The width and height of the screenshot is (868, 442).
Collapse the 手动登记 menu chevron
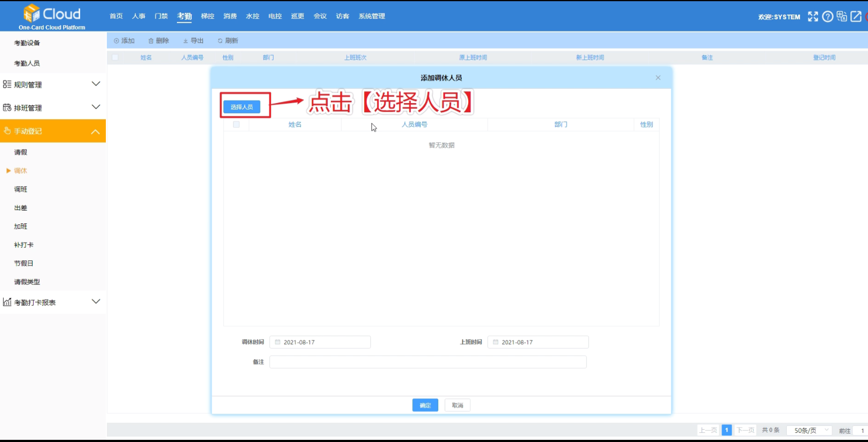click(96, 131)
